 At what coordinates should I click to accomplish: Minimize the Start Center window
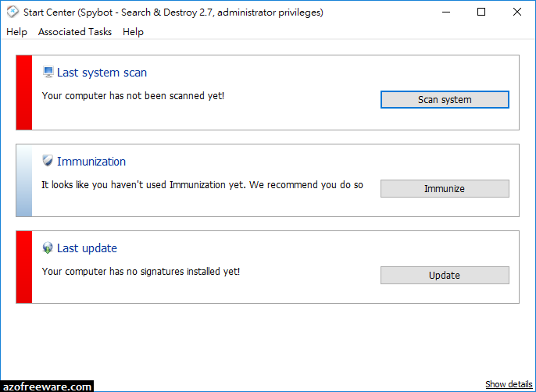click(x=446, y=12)
